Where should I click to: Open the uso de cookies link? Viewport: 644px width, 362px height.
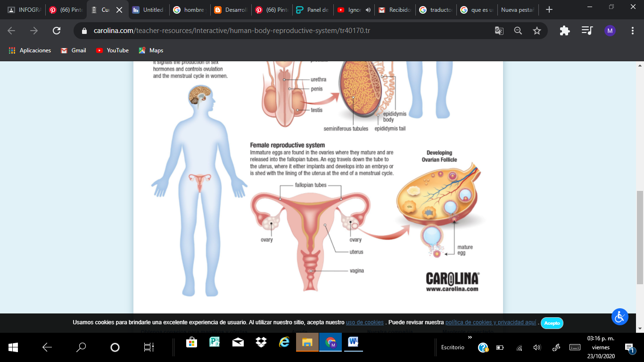[x=365, y=322]
